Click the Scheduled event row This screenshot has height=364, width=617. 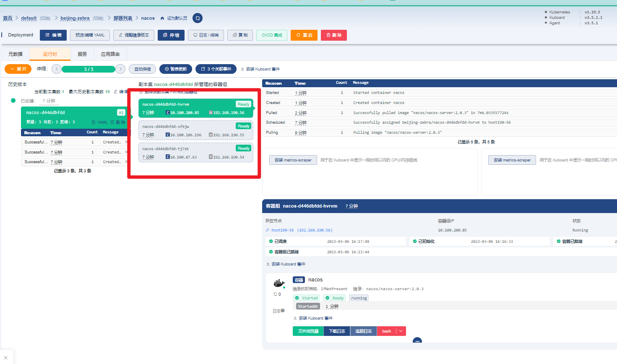(x=440, y=122)
